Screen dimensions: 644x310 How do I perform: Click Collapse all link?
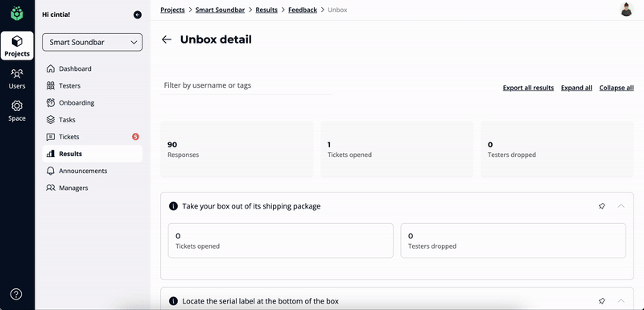pyautogui.click(x=617, y=88)
